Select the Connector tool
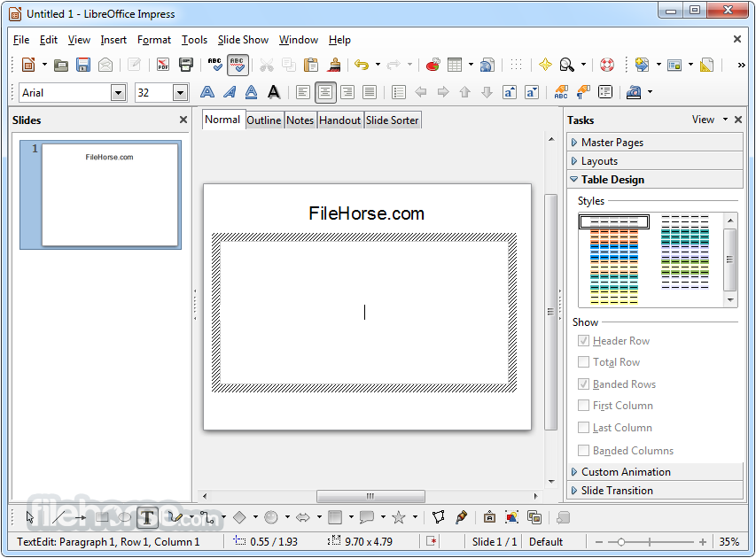Image resolution: width=756 pixels, height=558 pixels. (x=207, y=518)
